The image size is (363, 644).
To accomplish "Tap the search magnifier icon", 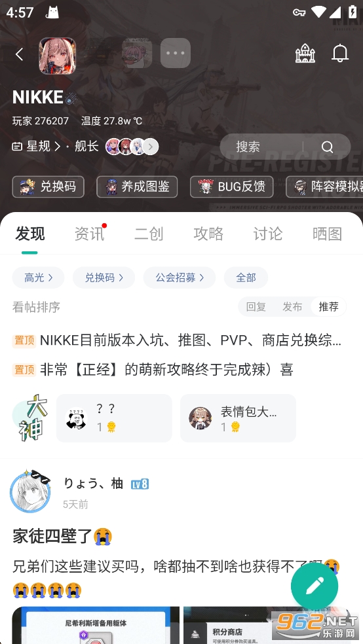I will [327, 147].
